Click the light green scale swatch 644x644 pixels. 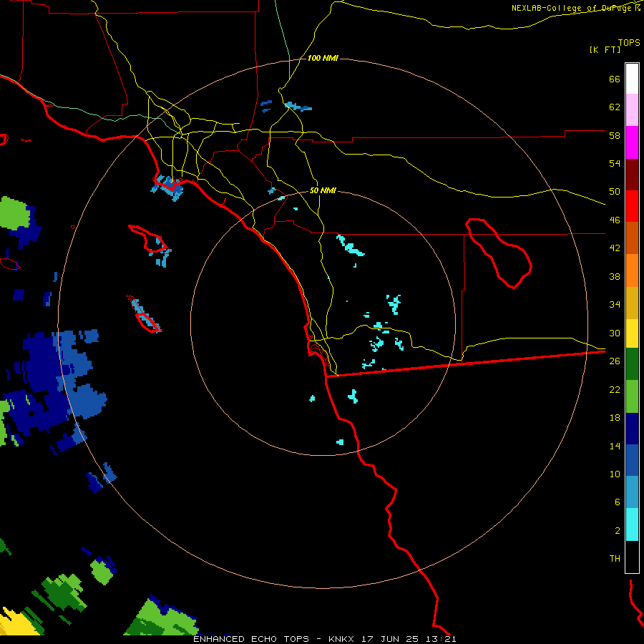click(x=632, y=396)
